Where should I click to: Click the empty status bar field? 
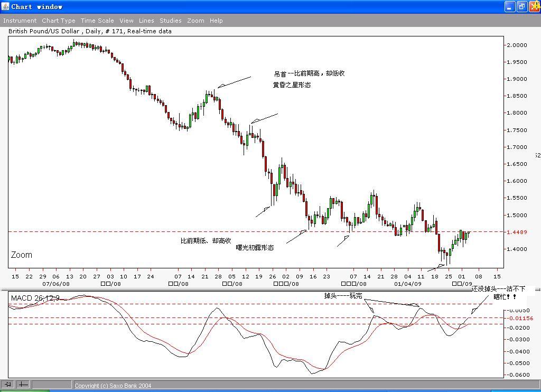[52, 384]
